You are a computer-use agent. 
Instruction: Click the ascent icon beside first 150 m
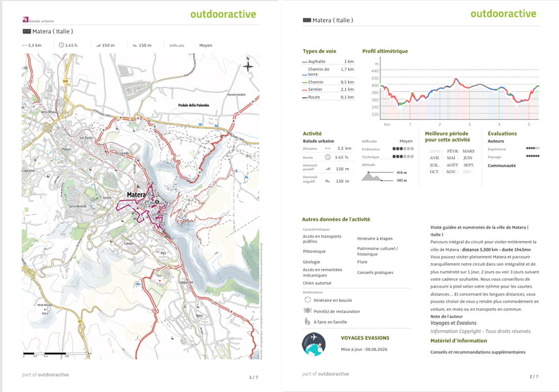tap(99, 45)
